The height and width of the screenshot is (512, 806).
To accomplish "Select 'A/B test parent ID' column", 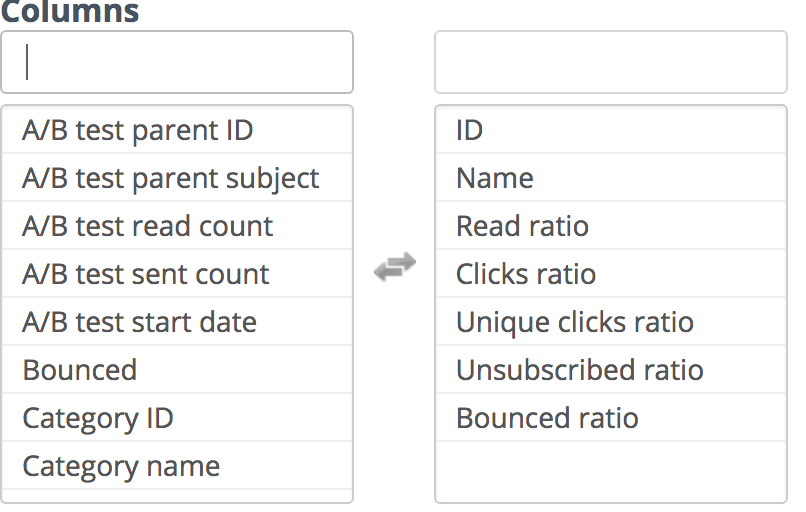I will pos(177,130).
